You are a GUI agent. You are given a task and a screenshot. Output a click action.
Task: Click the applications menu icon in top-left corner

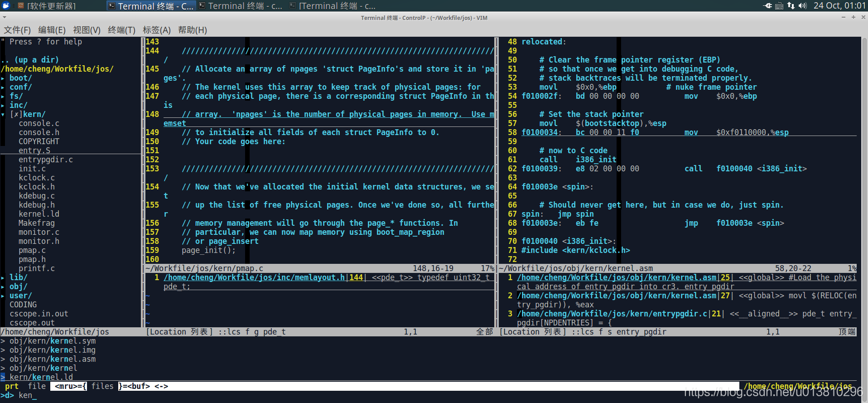pos(6,5)
